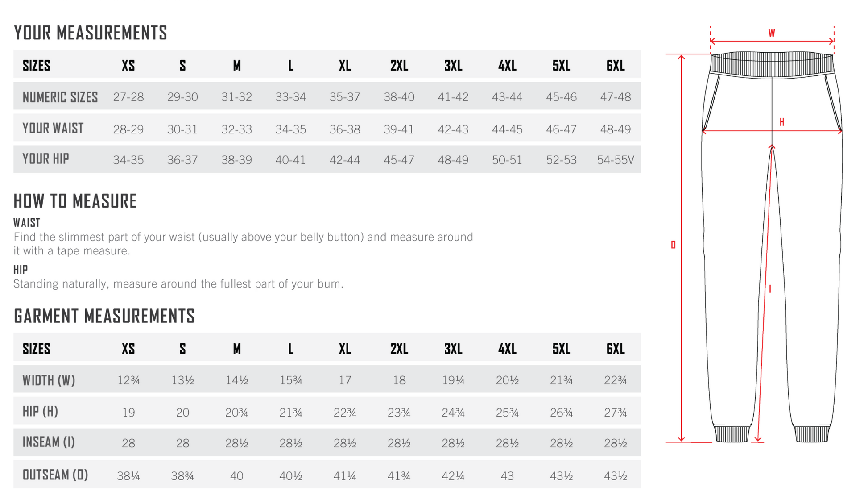This screenshot has width=868, height=496.
Task: Click the Your Measurements heading
Action: 91,33
